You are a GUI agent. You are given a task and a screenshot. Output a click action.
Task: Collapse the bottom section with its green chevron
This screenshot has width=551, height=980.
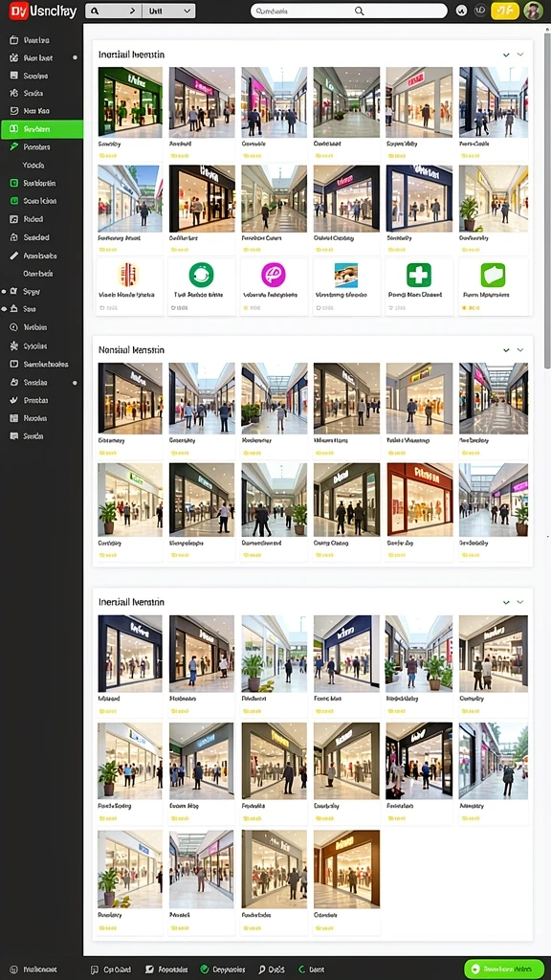tap(506, 602)
